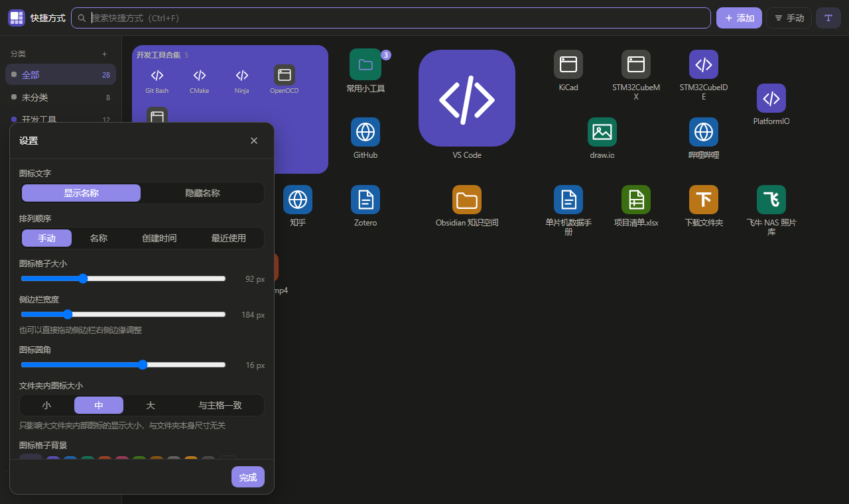The height and width of the screenshot is (504, 849).
Task: Launch the large VS Code tile
Action: (x=467, y=104)
